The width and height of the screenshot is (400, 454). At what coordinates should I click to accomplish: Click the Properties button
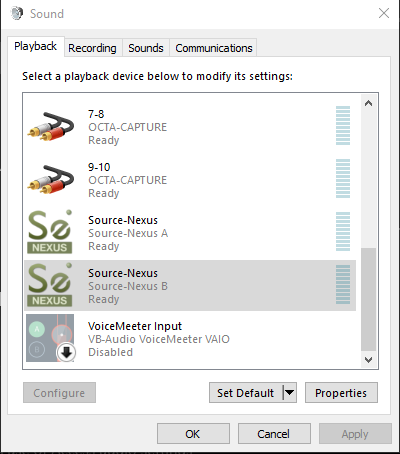click(x=341, y=393)
